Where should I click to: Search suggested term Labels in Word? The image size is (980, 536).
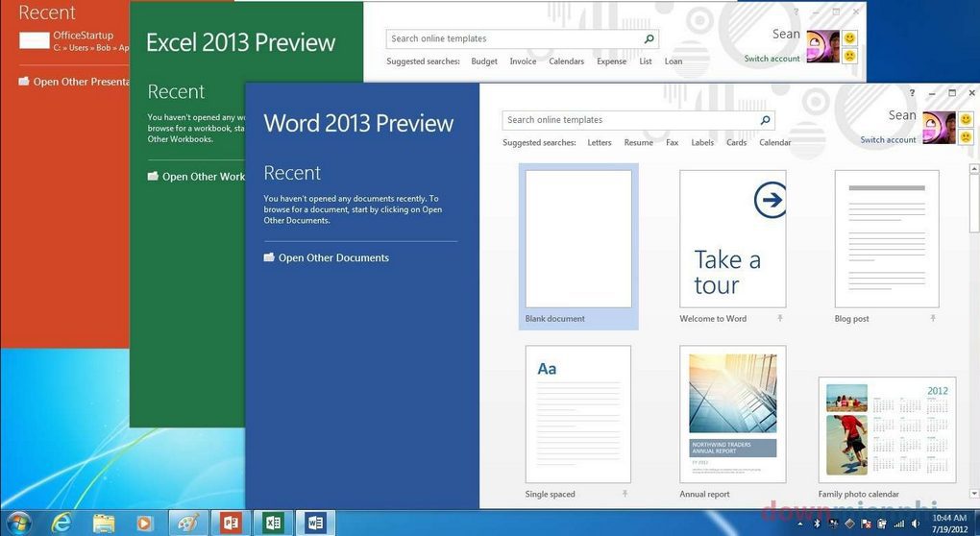[702, 143]
